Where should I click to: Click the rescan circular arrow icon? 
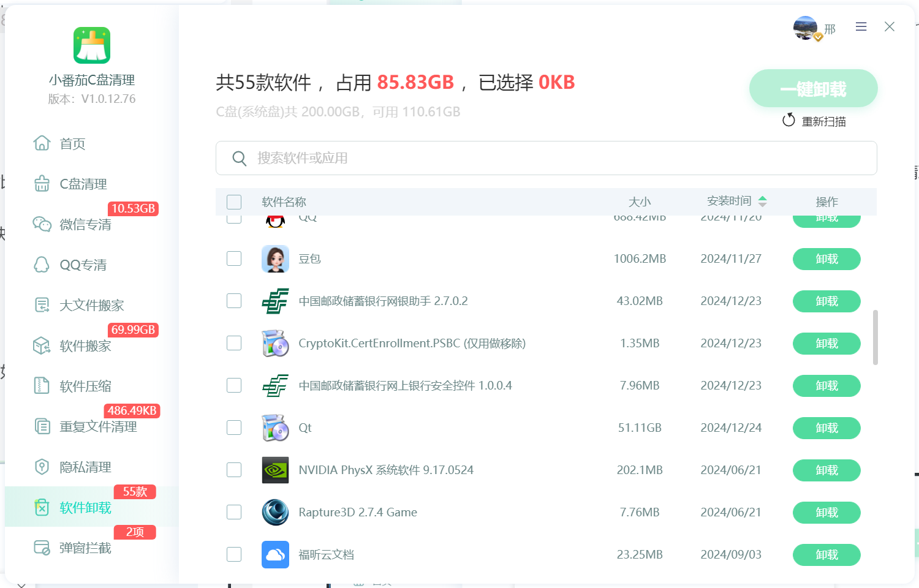click(x=789, y=120)
